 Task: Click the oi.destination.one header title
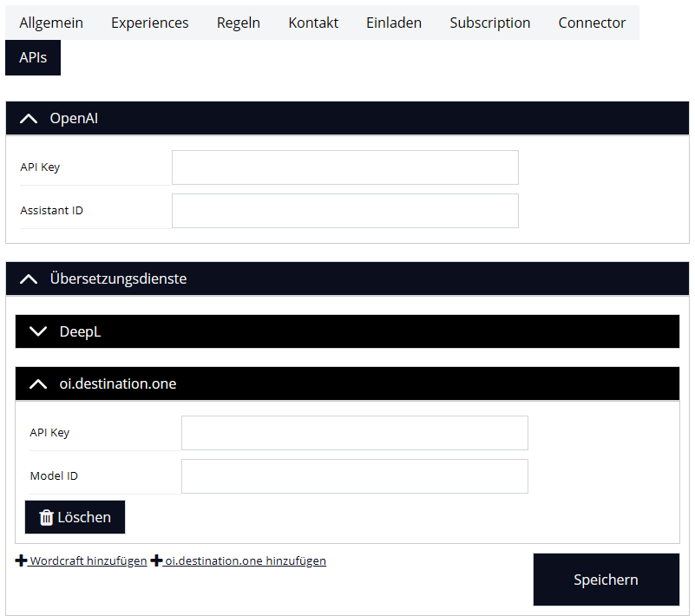coord(118,383)
